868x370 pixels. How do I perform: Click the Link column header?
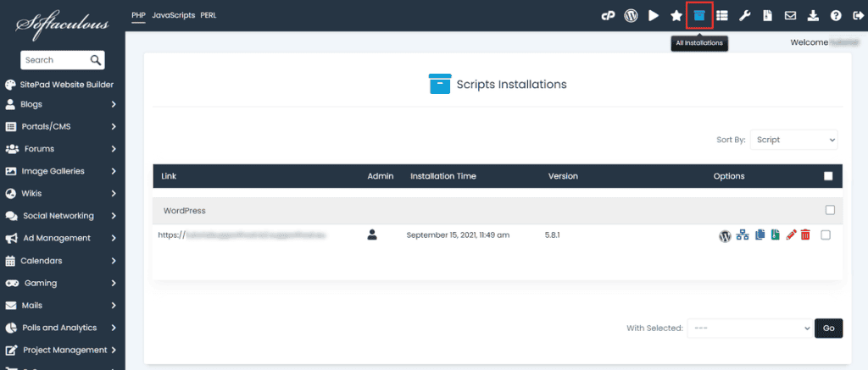169,176
